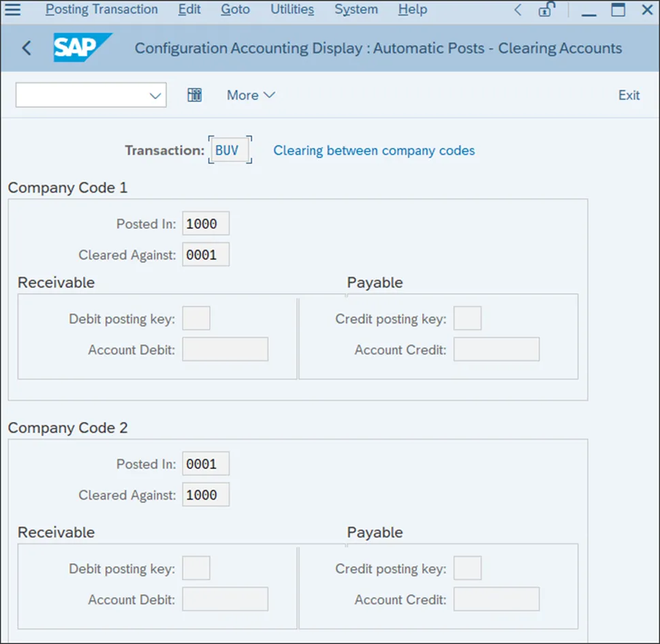
Task: Click the left chevron beside the padlock
Action: coord(518,10)
